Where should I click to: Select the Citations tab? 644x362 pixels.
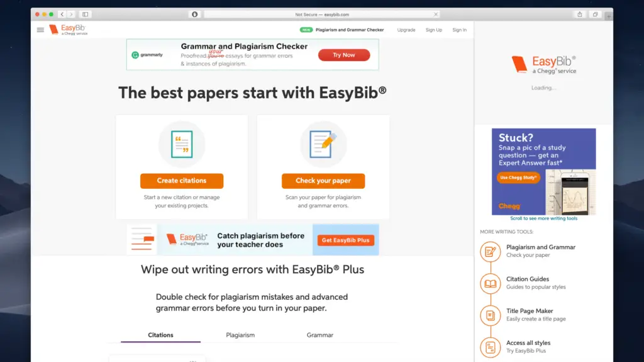(160, 335)
